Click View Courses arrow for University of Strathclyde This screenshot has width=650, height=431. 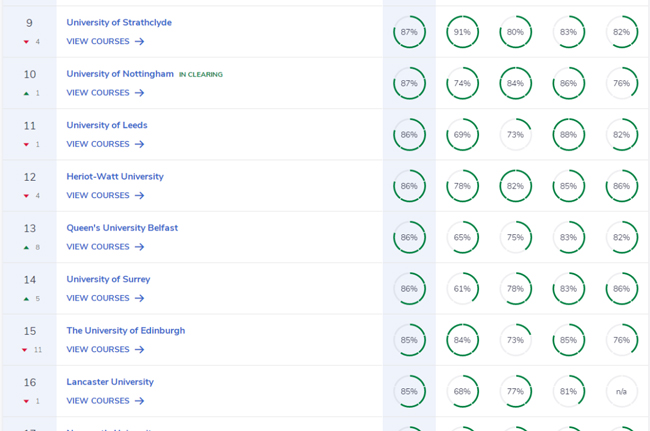(x=140, y=42)
